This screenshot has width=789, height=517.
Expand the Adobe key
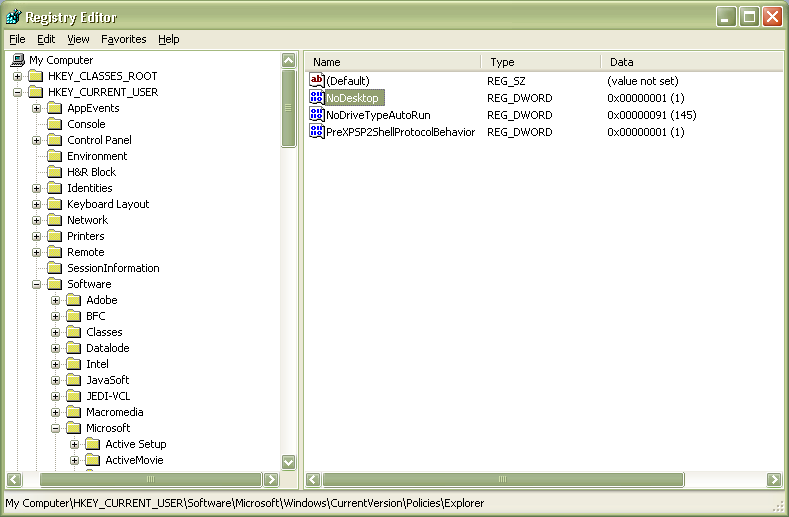(55, 301)
